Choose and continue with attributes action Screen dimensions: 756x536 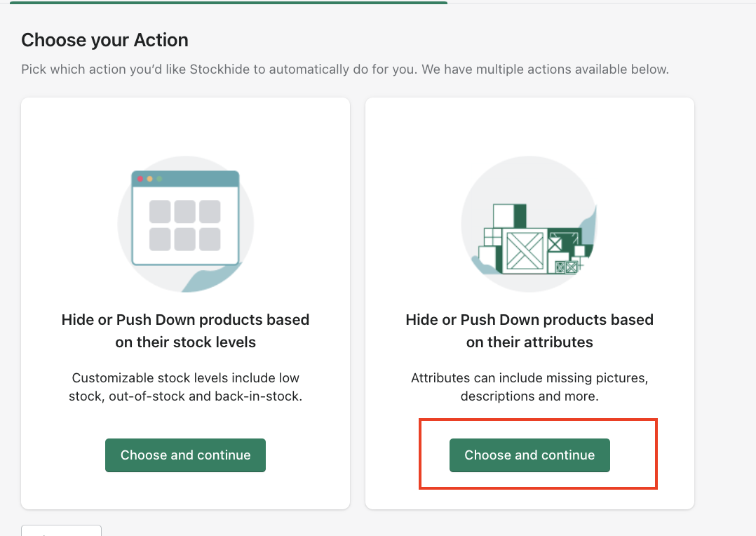529,455
